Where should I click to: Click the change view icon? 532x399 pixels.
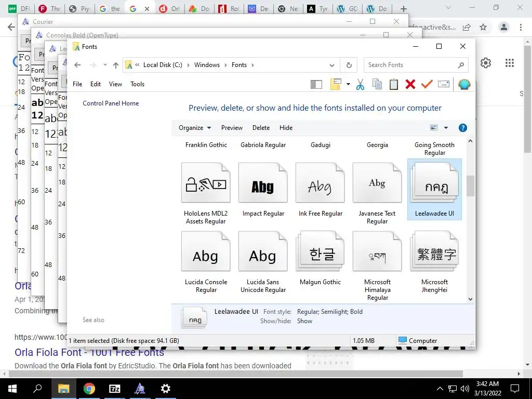[x=434, y=128]
